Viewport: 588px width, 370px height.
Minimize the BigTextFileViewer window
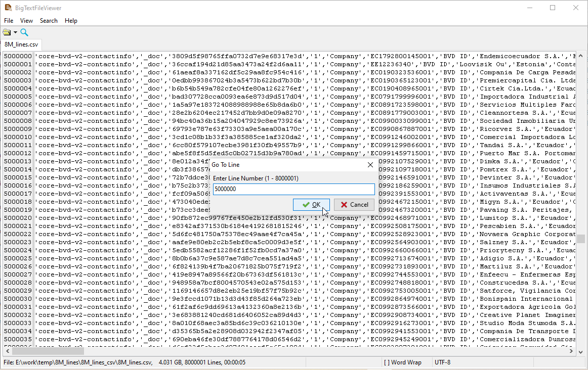530,8
